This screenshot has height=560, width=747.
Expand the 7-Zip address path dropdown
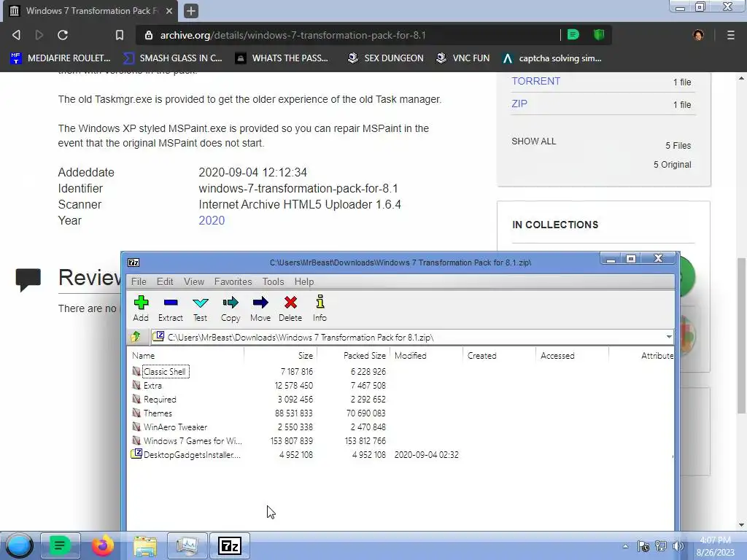pyautogui.click(x=669, y=337)
